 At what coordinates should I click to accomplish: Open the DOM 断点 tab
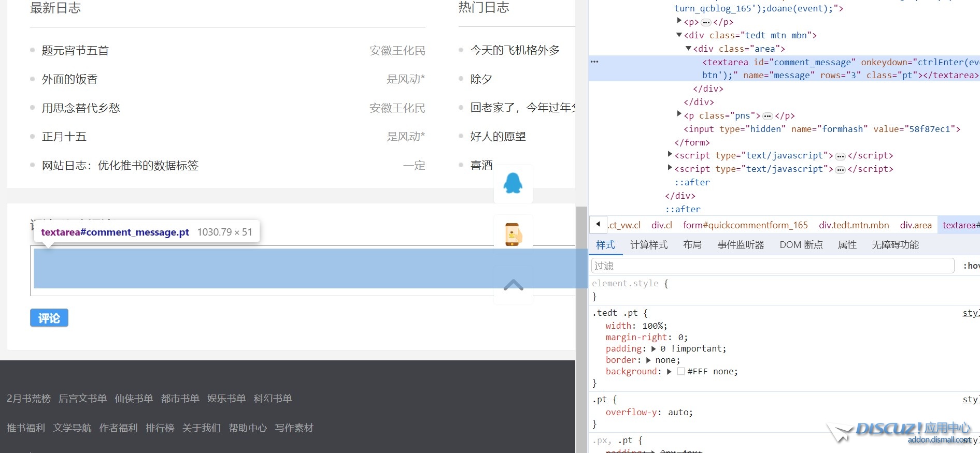tap(801, 245)
